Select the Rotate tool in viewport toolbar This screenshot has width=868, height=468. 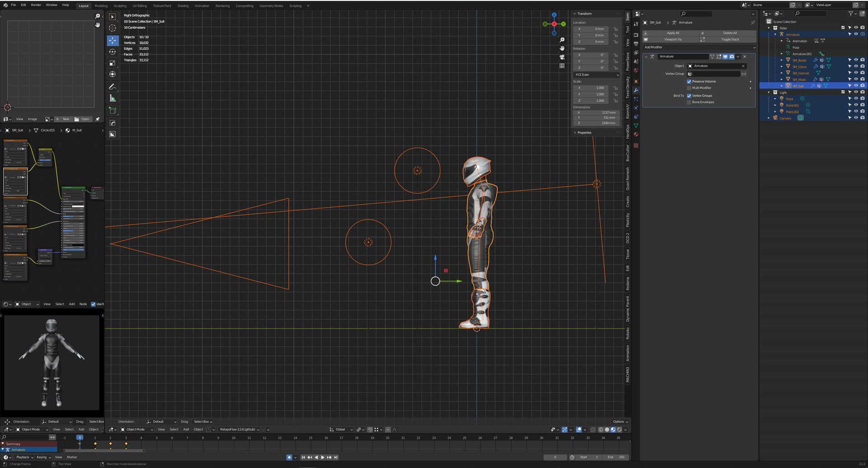tap(113, 51)
